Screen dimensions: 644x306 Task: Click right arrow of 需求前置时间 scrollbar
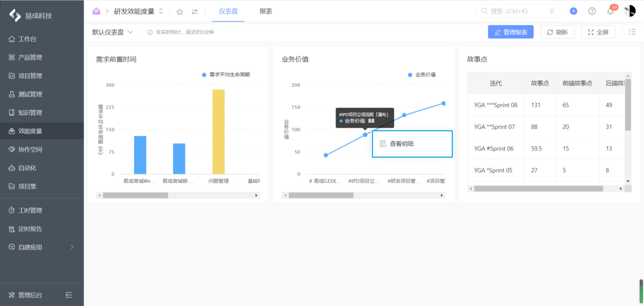pyautogui.click(x=257, y=195)
